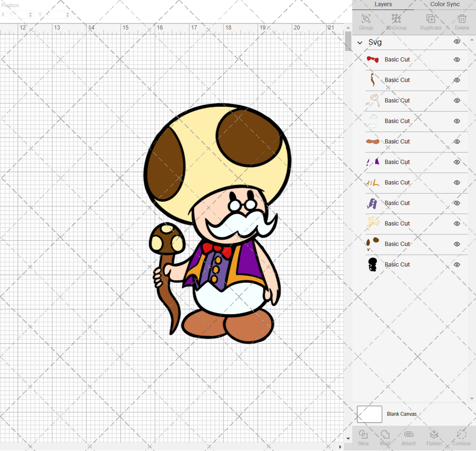Select the Slice tool
This screenshot has width=476, height=451.
click(x=363, y=438)
